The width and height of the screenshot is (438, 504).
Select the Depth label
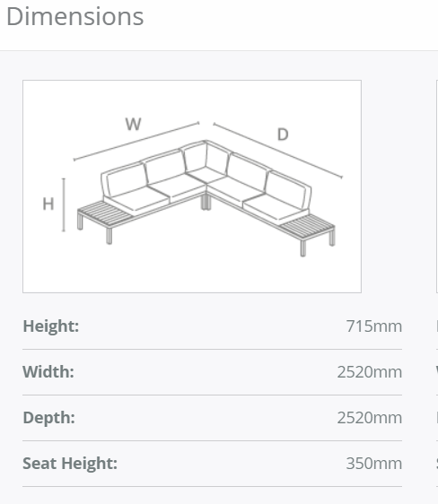tap(48, 418)
